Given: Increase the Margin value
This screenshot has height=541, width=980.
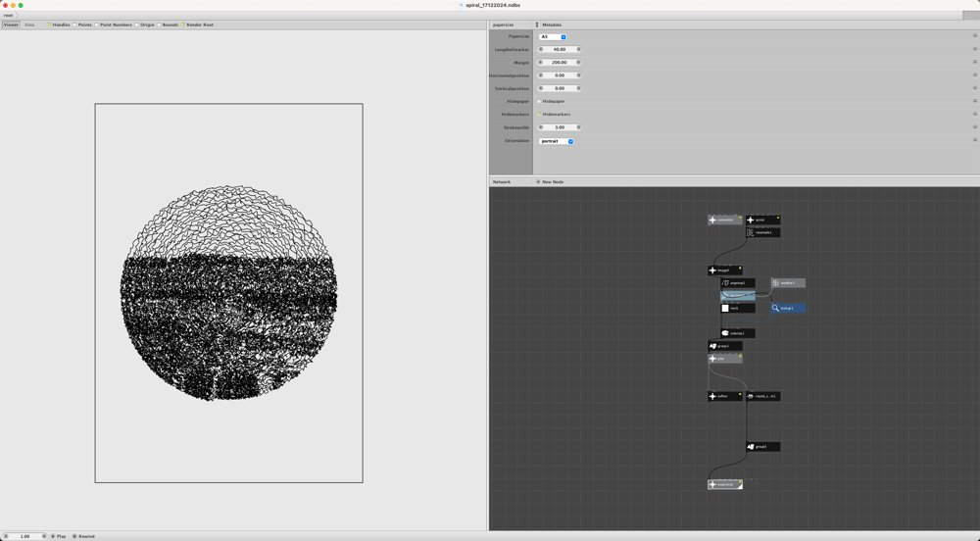Looking at the screenshot, I should point(578,63).
